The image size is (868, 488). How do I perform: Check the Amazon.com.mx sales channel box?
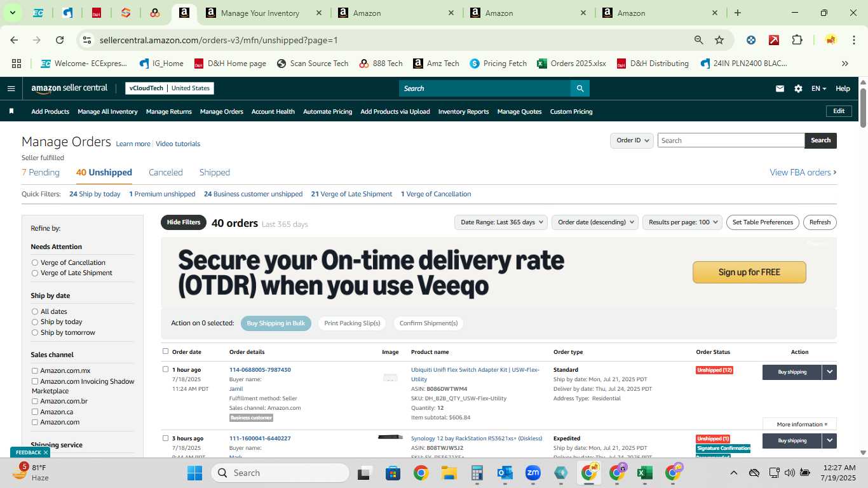(35, 370)
